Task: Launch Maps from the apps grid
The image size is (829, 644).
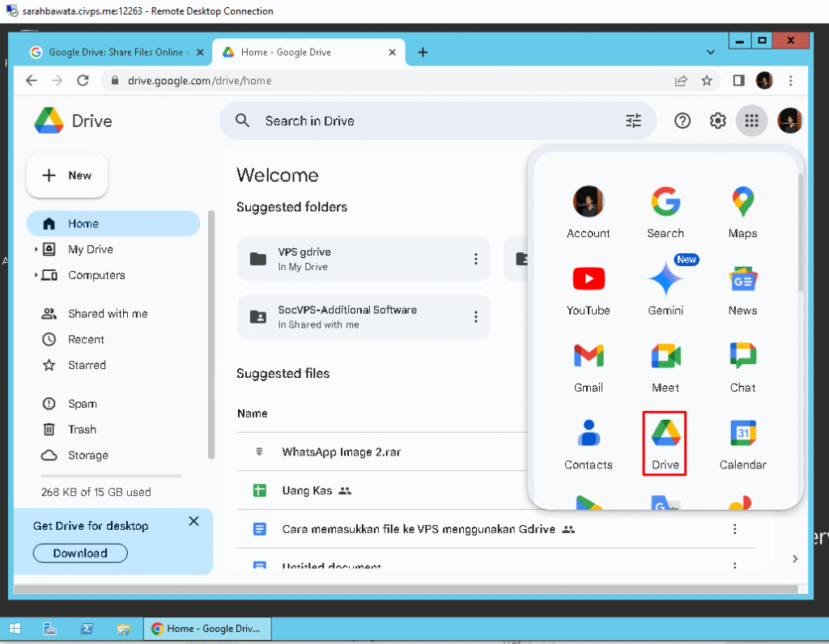Action: (742, 212)
